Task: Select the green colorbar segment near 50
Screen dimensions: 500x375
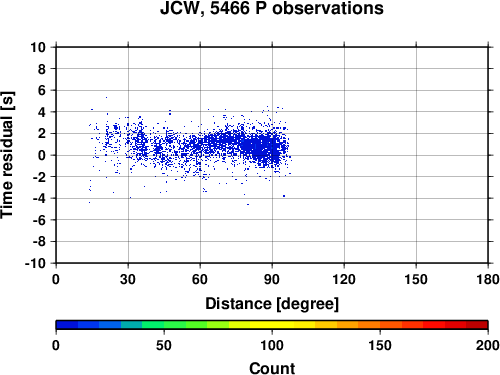Action: pyautogui.click(x=175, y=325)
